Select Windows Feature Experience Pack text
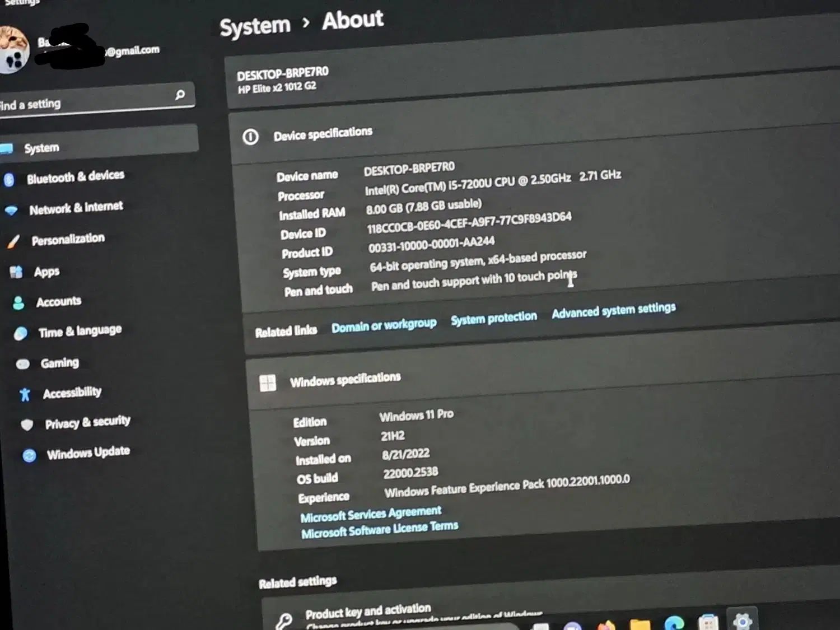Screen dimensions: 840x630 [x=507, y=486]
